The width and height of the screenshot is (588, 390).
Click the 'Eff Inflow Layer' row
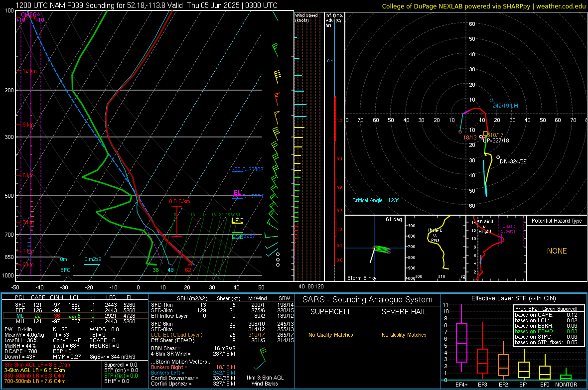click(x=222, y=316)
